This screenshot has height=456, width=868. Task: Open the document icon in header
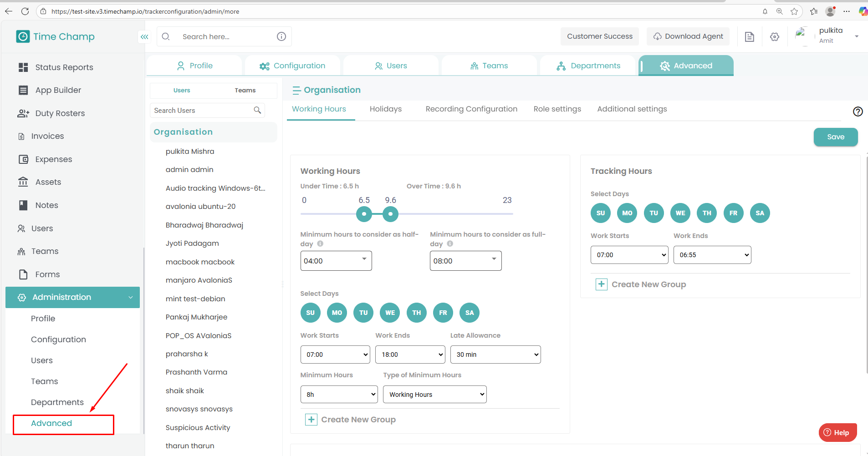tap(749, 37)
